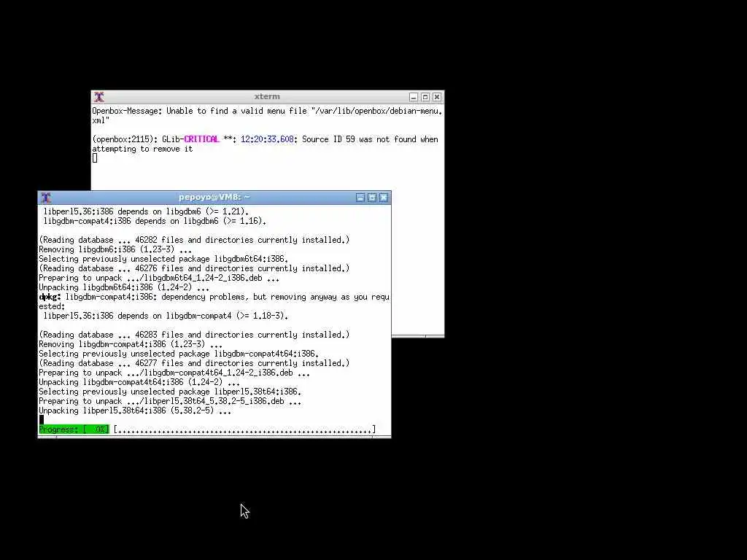Click "libperl5.36:i386 depends on libgdbm-compat4" line

coord(166,316)
